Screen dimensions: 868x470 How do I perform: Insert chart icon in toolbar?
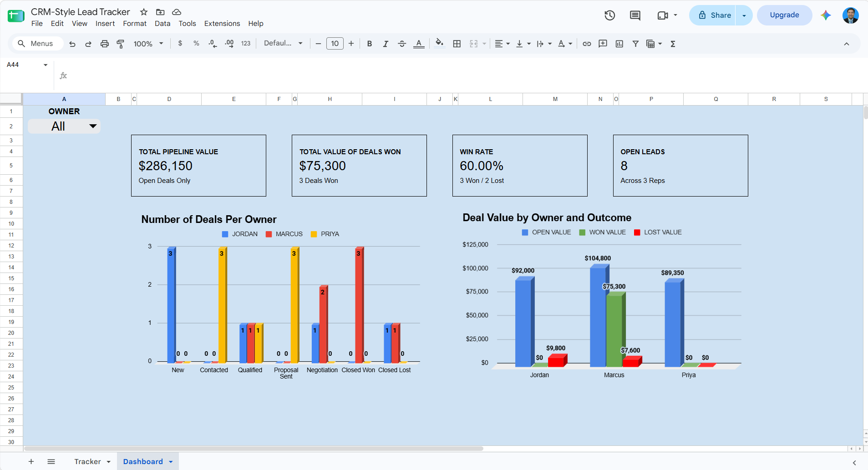619,44
